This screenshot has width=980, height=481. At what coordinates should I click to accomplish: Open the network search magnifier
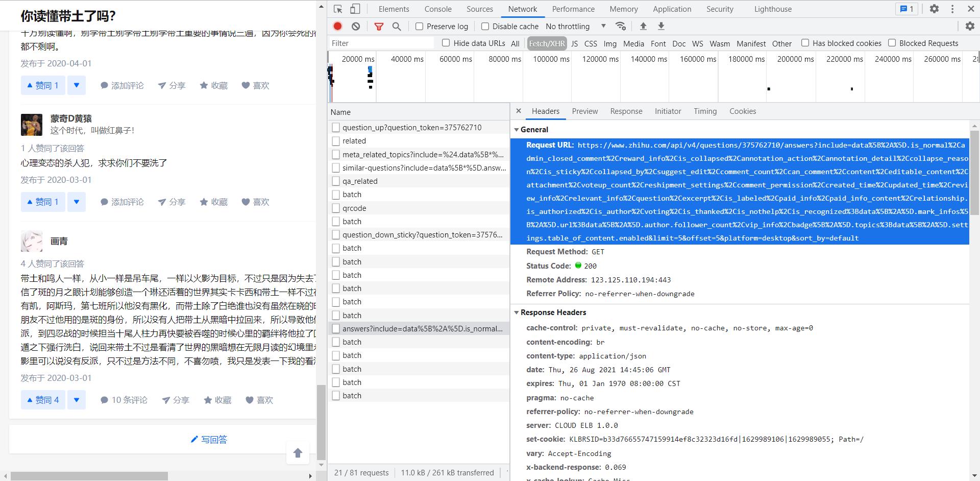(397, 26)
